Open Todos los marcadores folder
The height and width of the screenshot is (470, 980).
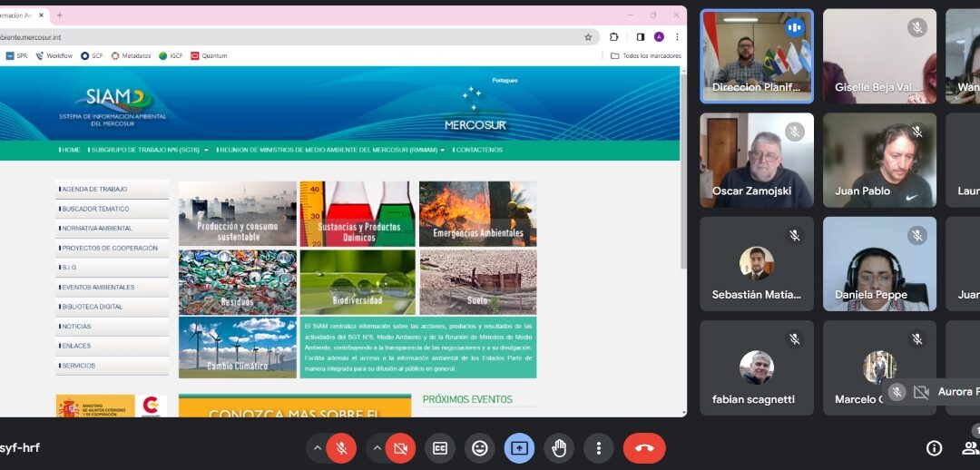[646, 55]
